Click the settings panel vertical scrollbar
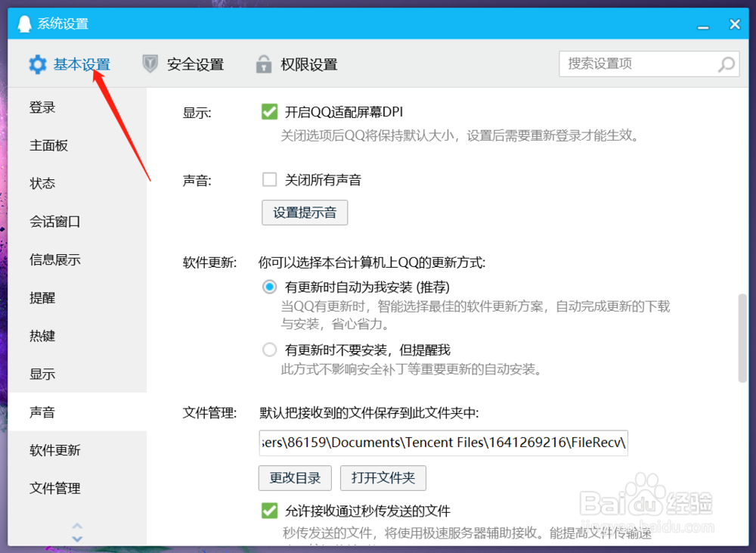 pyautogui.click(x=742, y=338)
